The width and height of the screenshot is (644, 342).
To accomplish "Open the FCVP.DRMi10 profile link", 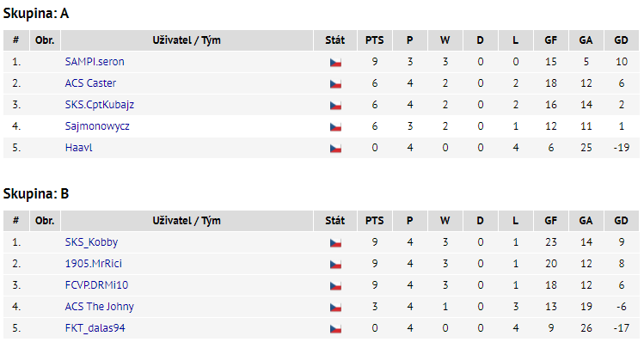I will pyautogui.click(x=96, y=285).
